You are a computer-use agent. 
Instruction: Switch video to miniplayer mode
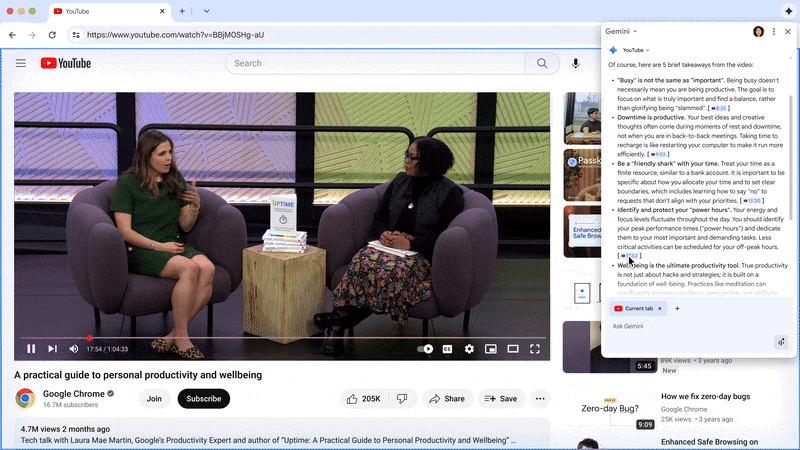491,349
